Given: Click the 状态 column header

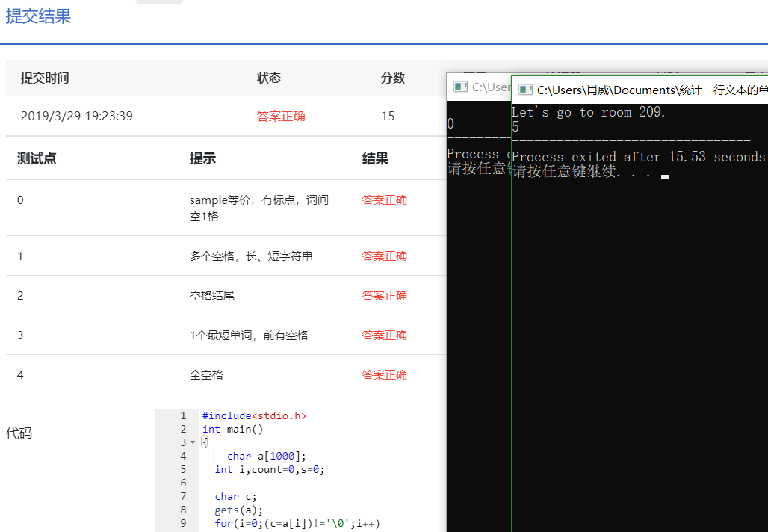Looking at the screenshot, I should click(269, 78).
